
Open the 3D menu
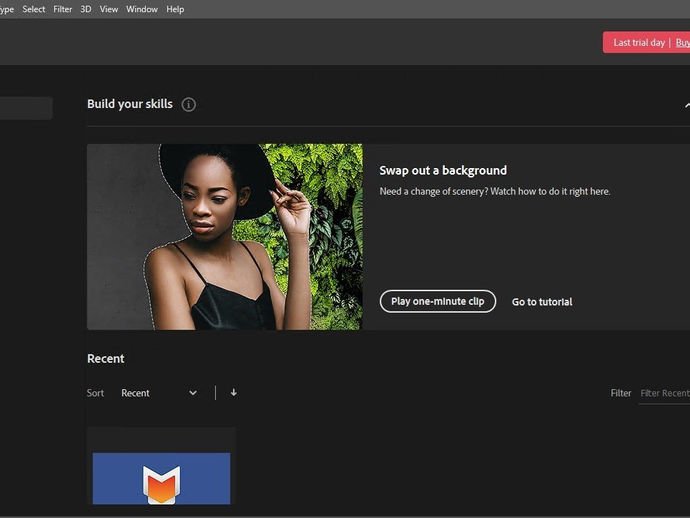tap(86, 9)
